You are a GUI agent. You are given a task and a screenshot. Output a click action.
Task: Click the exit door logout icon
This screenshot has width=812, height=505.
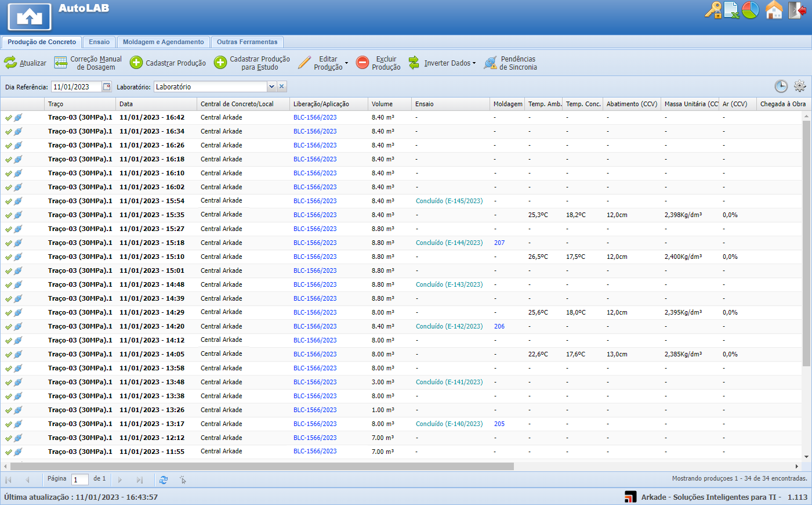click(797, 10)
